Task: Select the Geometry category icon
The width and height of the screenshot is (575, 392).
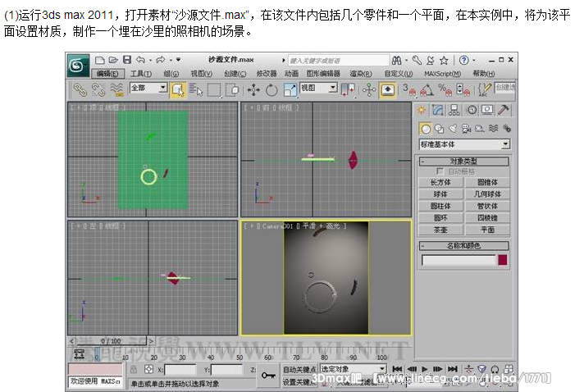Action: (x=426, y=129)
